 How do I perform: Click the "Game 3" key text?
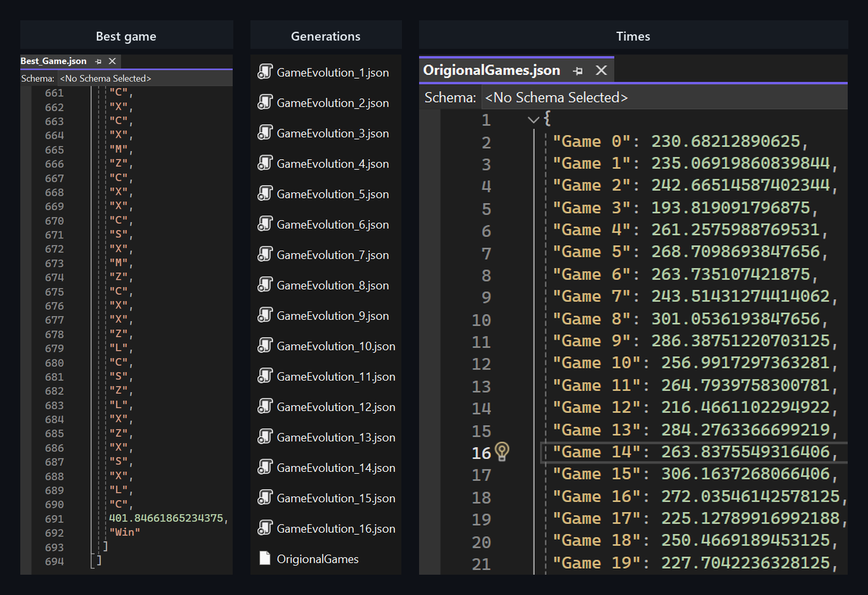pos(592,208)
